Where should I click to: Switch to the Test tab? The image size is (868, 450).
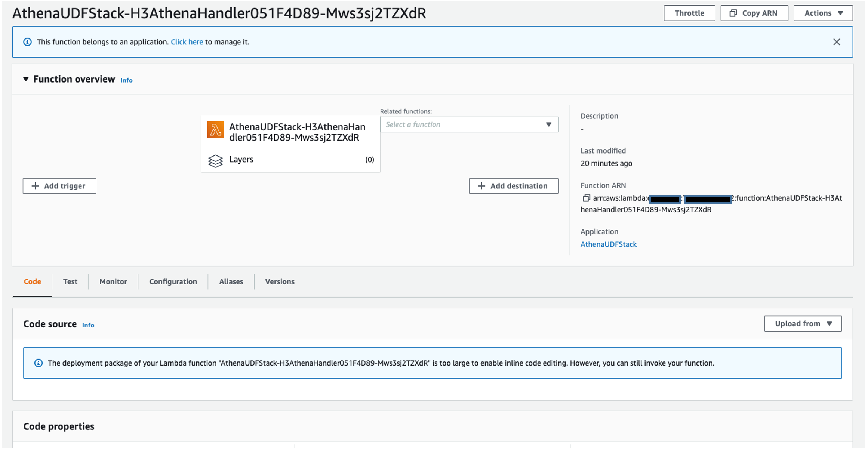click(x=70, y=281)
